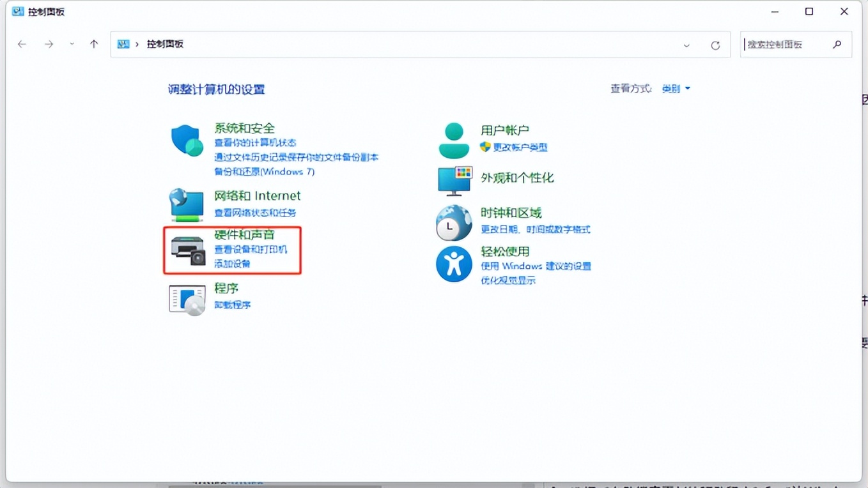Open 程序 category icon
Viewport: 868px width, 488px height.
pos(186,299)
